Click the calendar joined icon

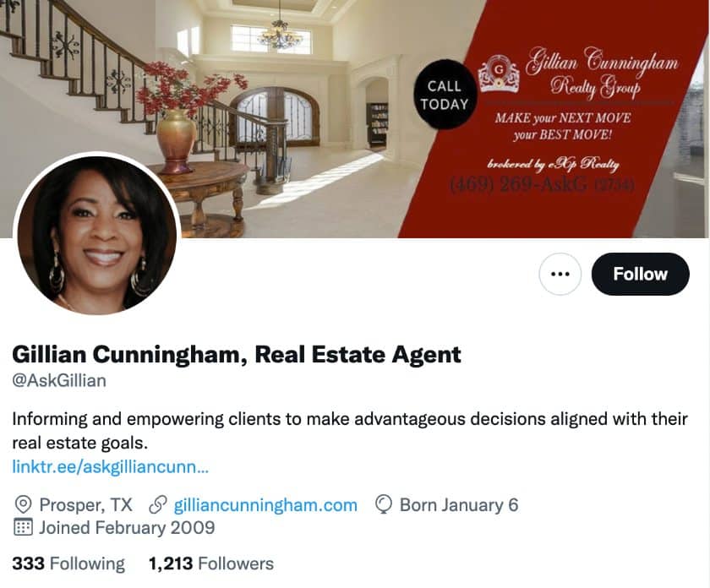(23, 527)
